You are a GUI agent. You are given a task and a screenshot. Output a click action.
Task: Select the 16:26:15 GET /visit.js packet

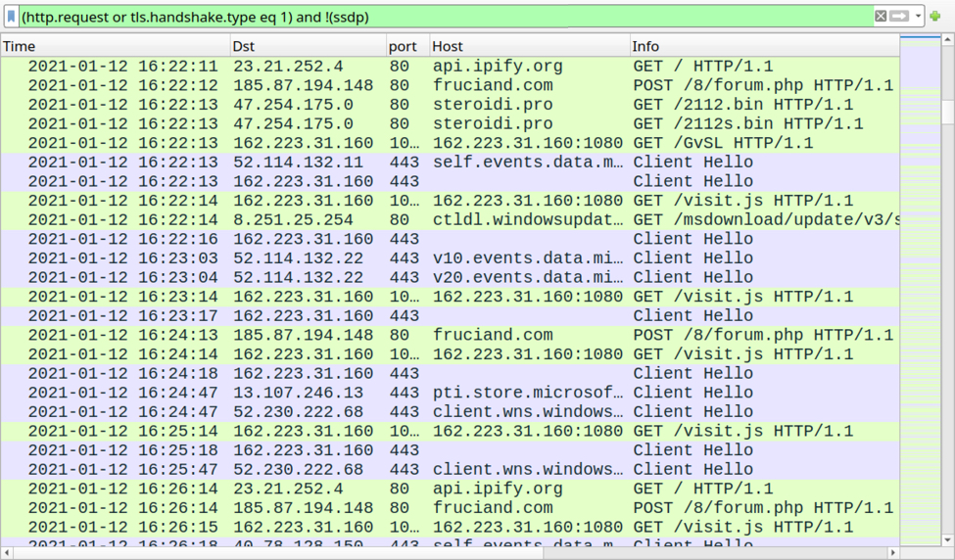click(451, 527)
